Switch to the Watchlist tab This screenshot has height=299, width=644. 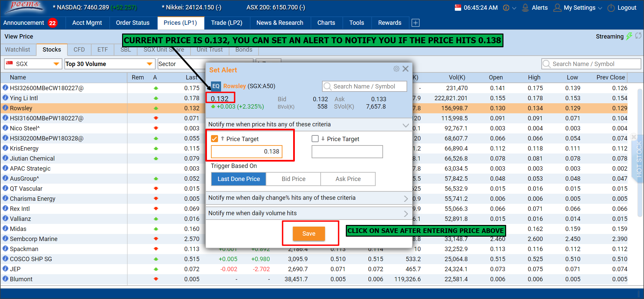[18, 50]
